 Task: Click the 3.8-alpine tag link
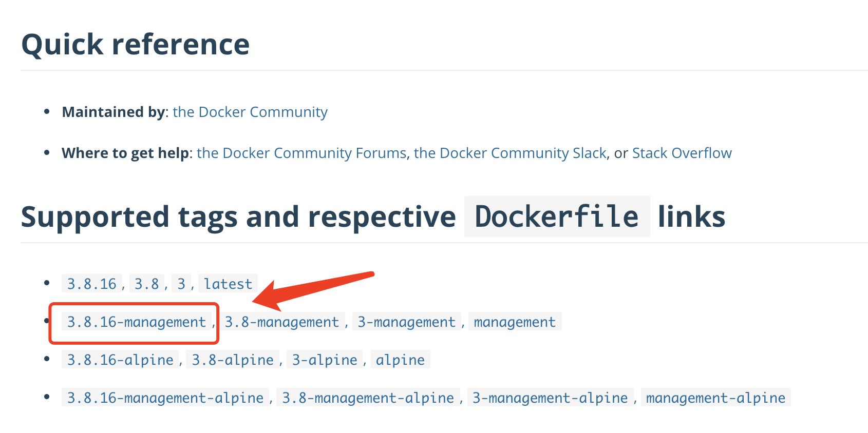tap(233, 360)
